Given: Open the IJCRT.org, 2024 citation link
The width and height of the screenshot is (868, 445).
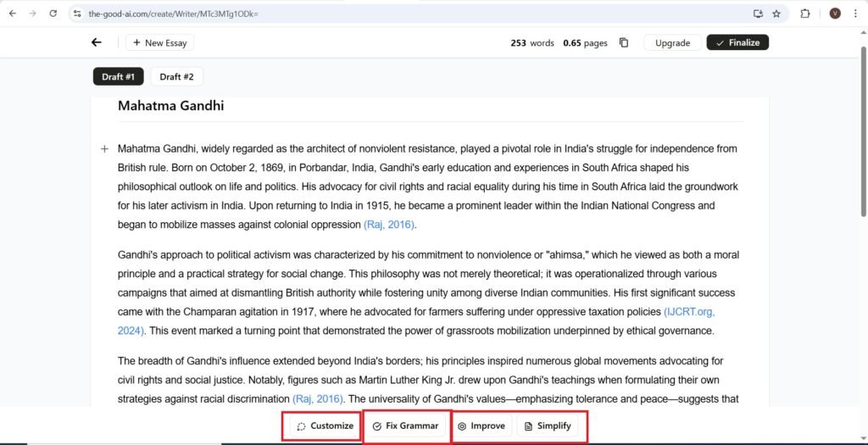Looking at the screenshot, I should click(688, 311).
